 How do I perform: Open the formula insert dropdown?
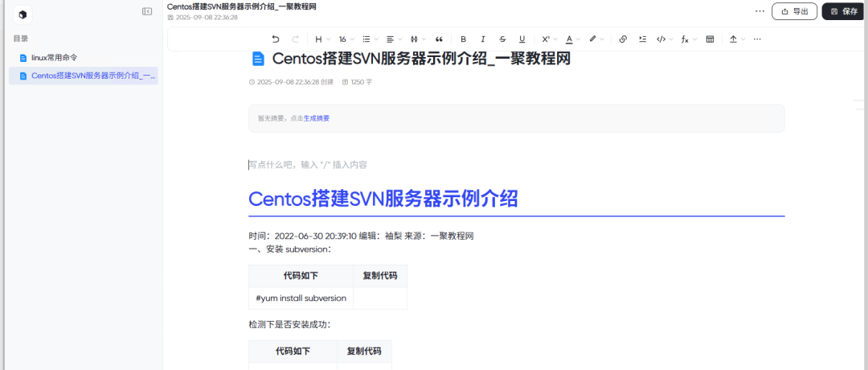[688, 39]
